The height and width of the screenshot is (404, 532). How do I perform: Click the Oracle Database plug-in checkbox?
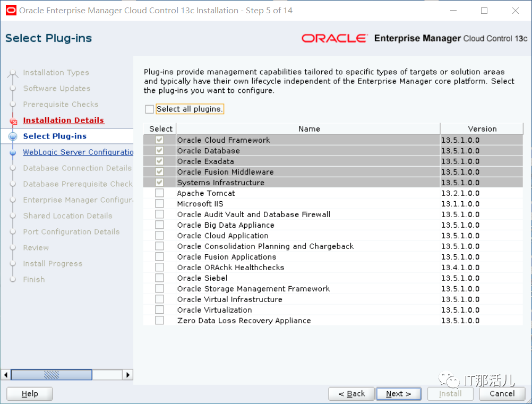click(159, 150)
